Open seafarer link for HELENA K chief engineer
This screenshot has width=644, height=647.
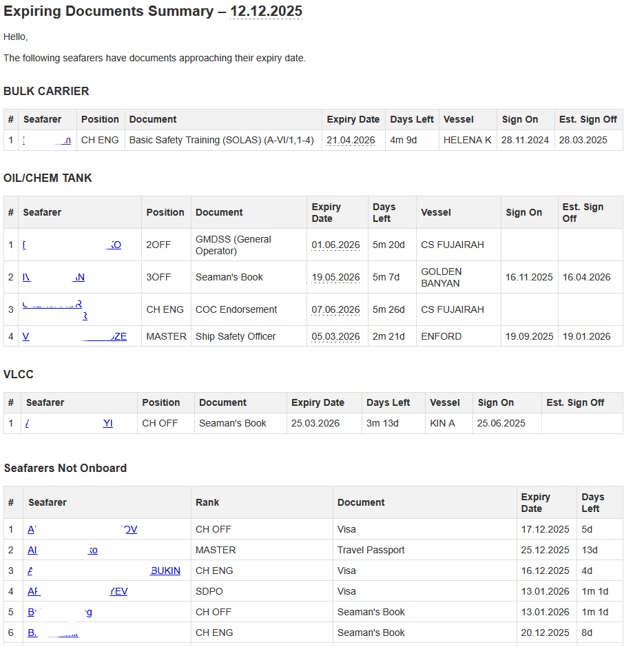point(47,141)
